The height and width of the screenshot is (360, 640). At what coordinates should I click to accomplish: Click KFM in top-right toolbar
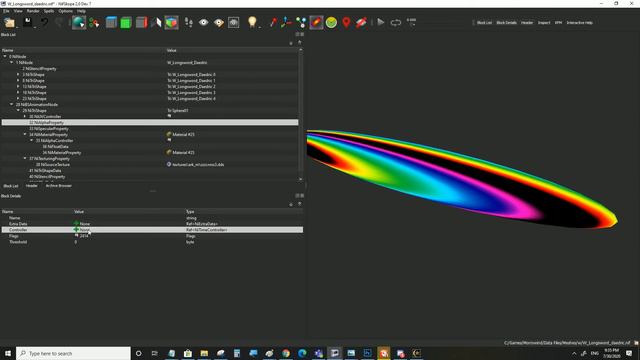pos(558,23)
